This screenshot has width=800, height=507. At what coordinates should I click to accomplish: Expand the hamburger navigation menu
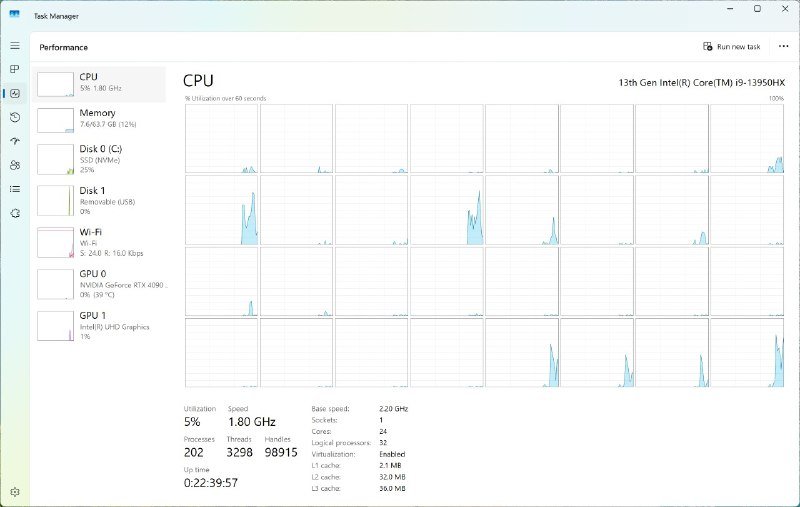click(15, 46)
